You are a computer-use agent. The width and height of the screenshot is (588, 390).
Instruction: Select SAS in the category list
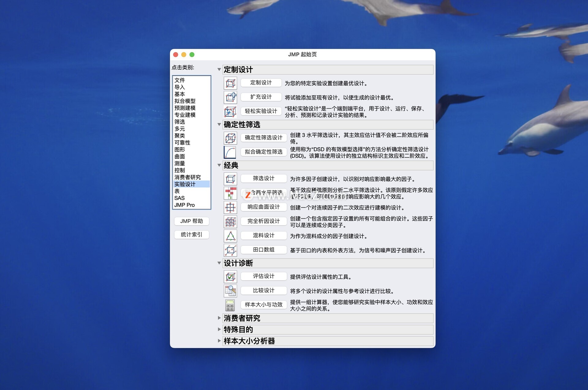click(192, 198)
